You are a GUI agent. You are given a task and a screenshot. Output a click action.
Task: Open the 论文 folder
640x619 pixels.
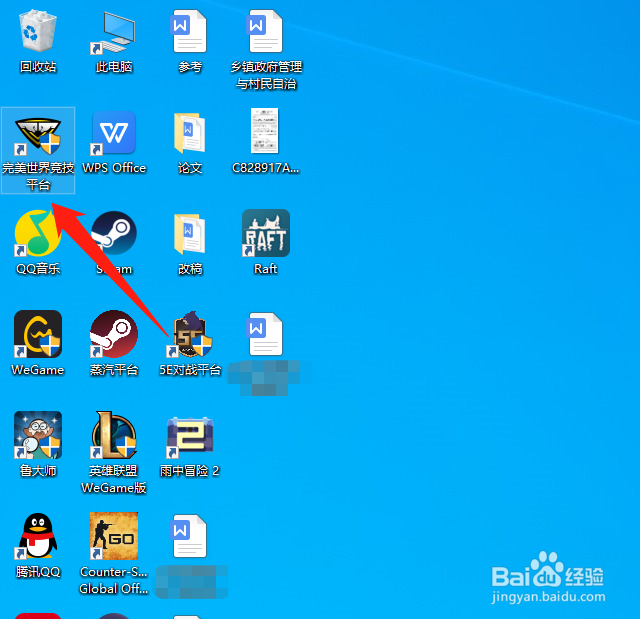tap(189, 133)
